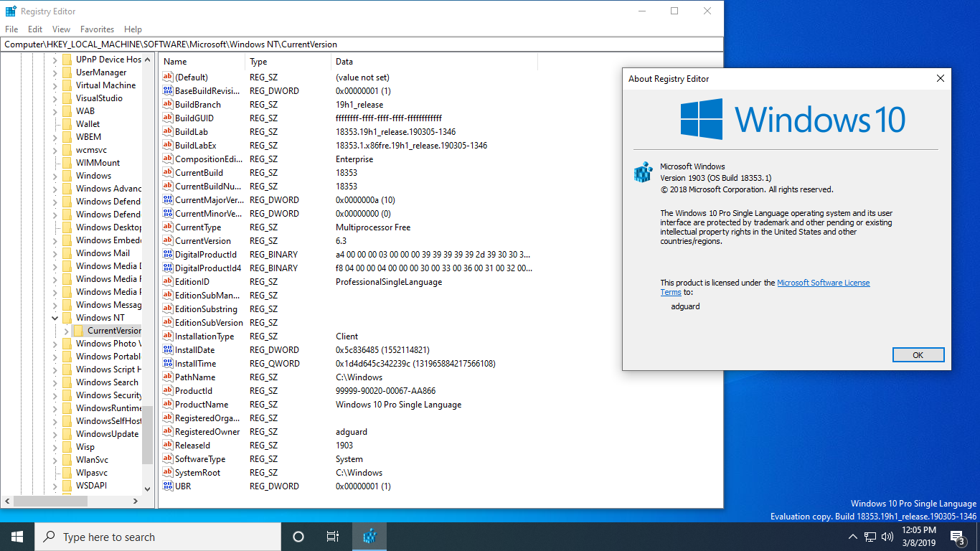Image resolution: width=980 pixels, height=551 pixels.
Task: Close the About Registry Editor dialog
Action: [x=941, y=79]
